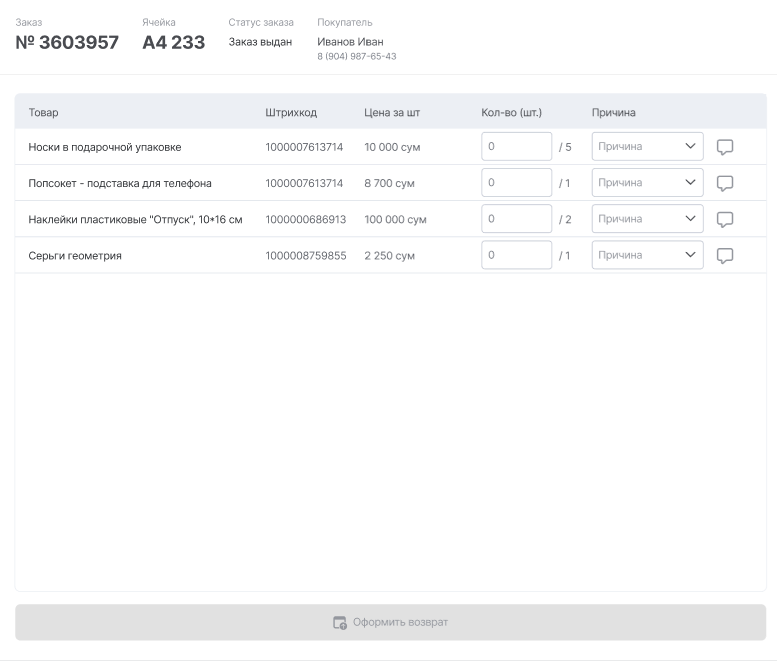Click Причина column header
This screenshot has width=777, height=661.
(613, 112)
